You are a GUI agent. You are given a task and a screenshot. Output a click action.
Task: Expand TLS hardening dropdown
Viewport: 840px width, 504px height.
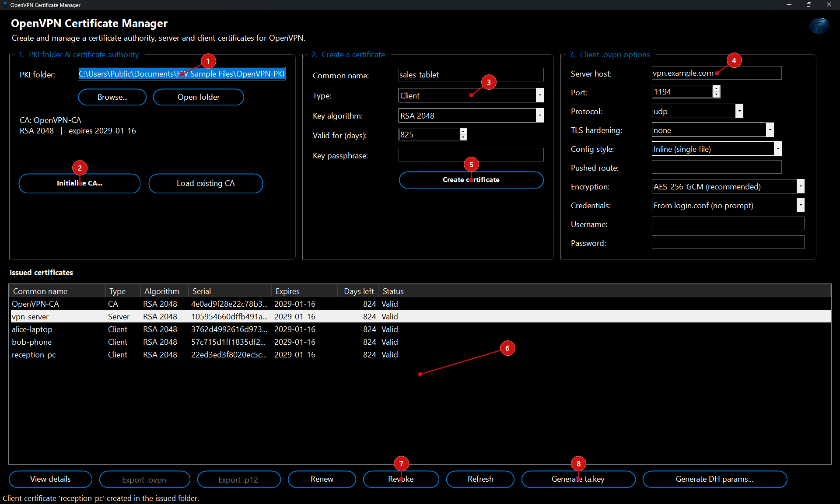point(770,130)
